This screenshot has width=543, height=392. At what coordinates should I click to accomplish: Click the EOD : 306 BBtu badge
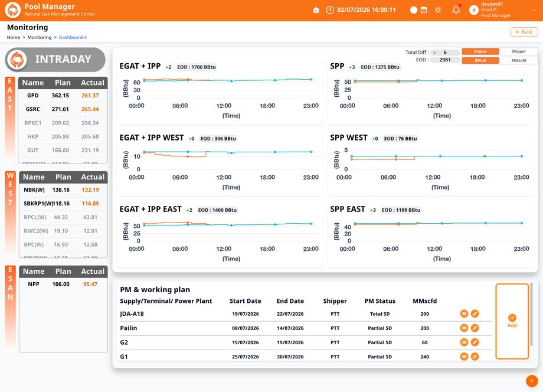[x=218, y=139]
